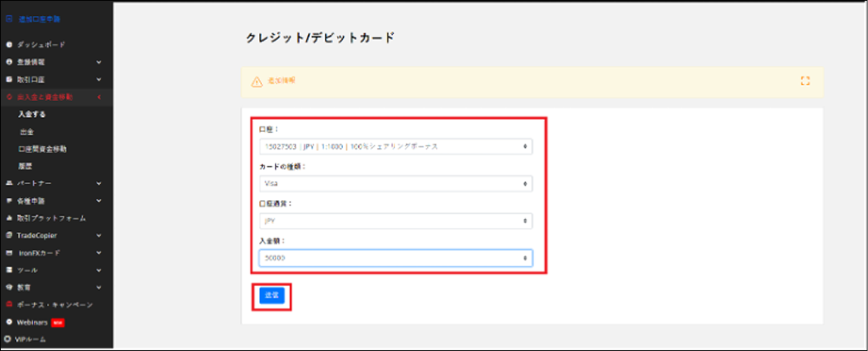
Task: Open the Webinars link in sidebar
Action: click(34, 322)
